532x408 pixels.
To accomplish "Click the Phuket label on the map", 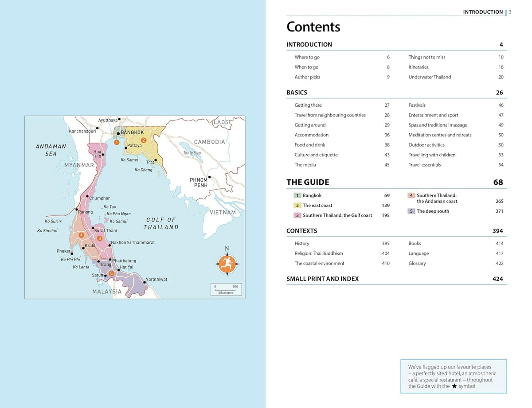I will 63,251.
